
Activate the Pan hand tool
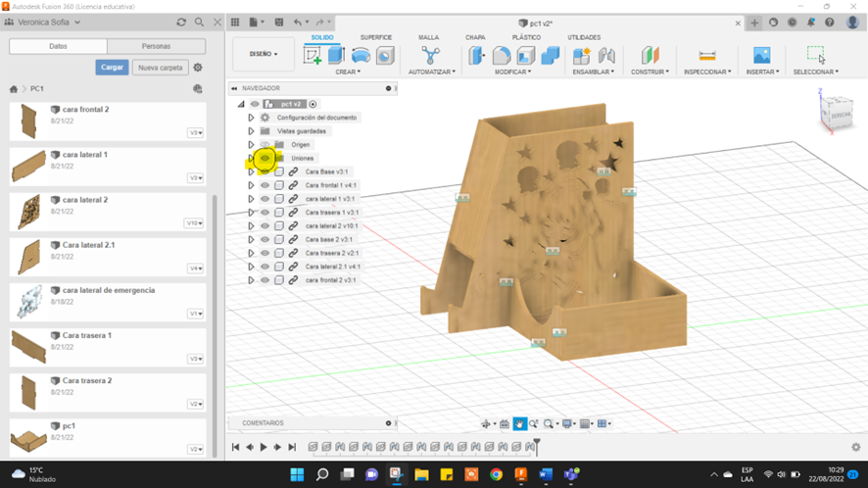519,423
